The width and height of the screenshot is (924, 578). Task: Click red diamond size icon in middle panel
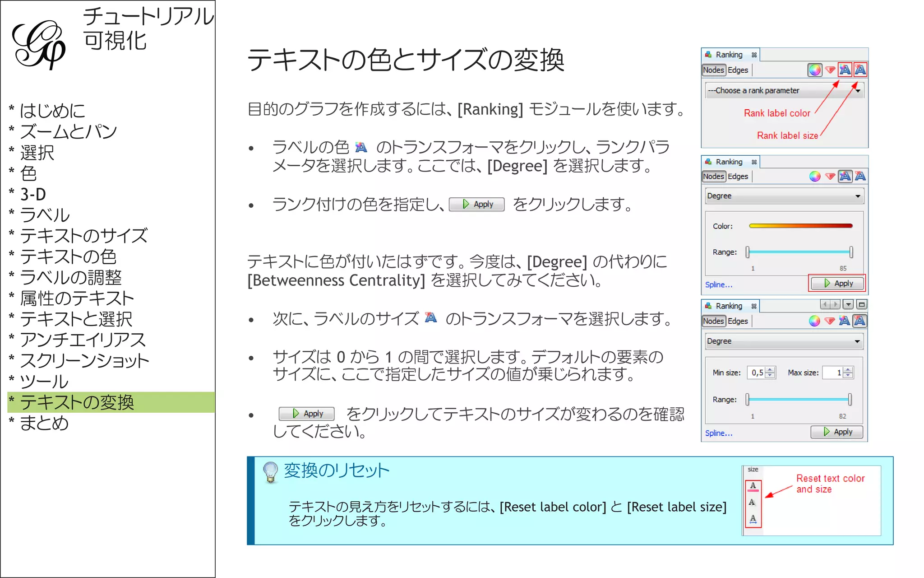pos(830,177)
